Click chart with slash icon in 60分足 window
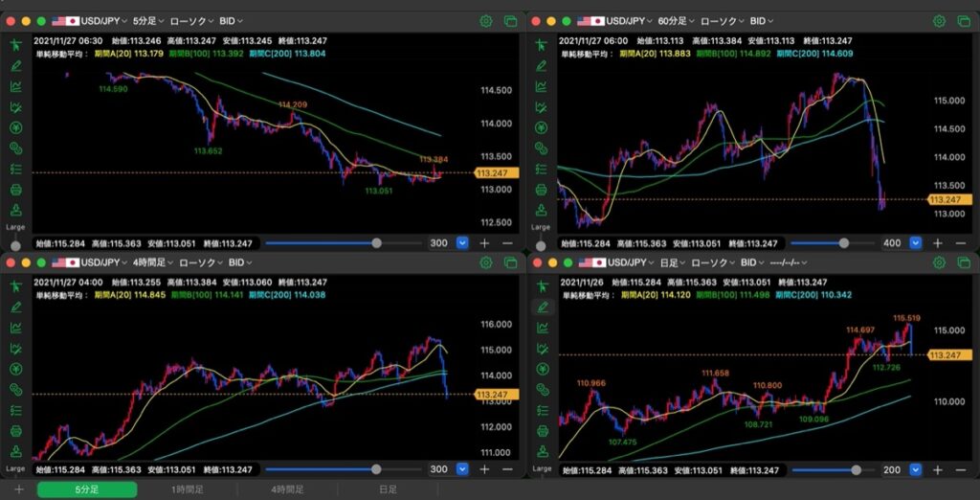Viewport: 980px width, 500px height. coord(542,107)
